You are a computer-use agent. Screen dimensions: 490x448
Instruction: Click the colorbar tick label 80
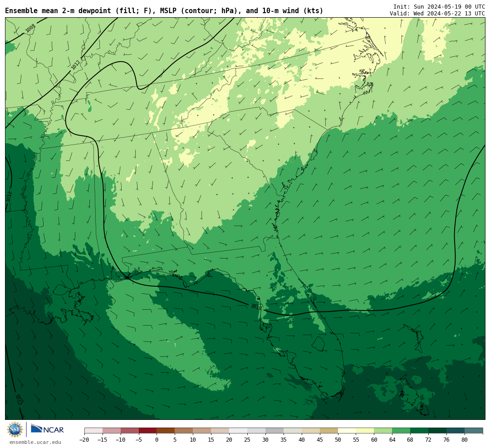coord(465,439)
